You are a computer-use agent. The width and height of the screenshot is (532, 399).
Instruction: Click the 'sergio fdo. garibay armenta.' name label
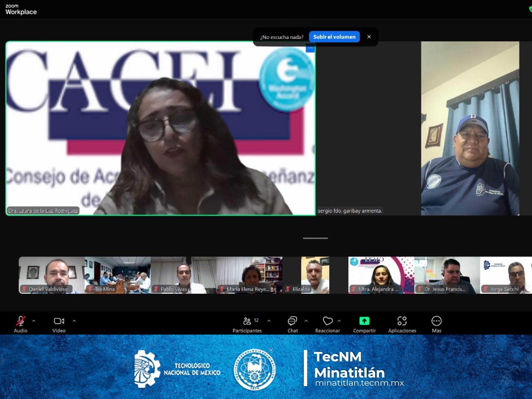[x=350, y=211]
